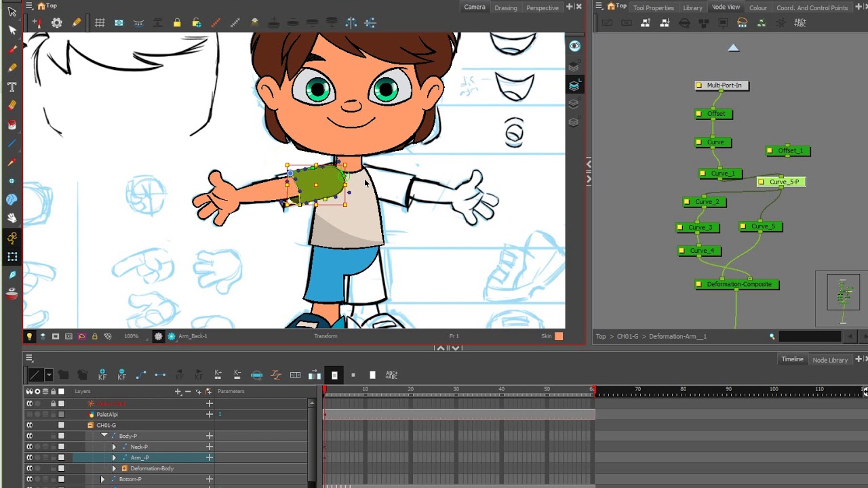Click the Top breadcrumb in Node View footer
This screenshot has height=488, width=868.
pos(601,336)
